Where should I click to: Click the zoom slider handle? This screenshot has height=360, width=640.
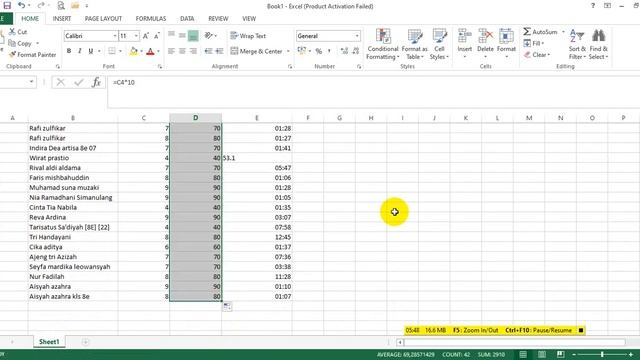pyautogui.click(x=602, y=354)
